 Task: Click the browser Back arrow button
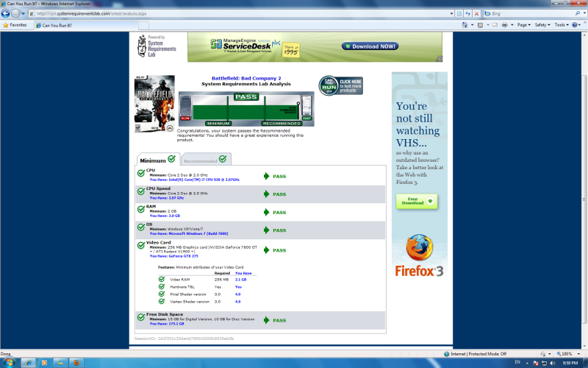(x=6, y=13)
